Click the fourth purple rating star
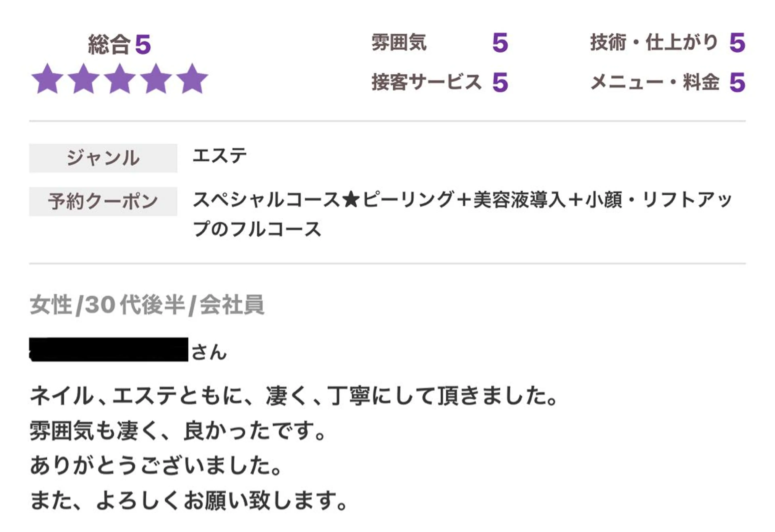 [x=156, y=79]
